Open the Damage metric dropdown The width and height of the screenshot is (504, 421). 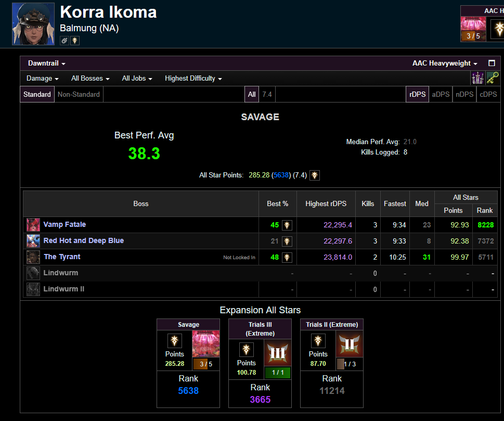(x=43, y=79)
